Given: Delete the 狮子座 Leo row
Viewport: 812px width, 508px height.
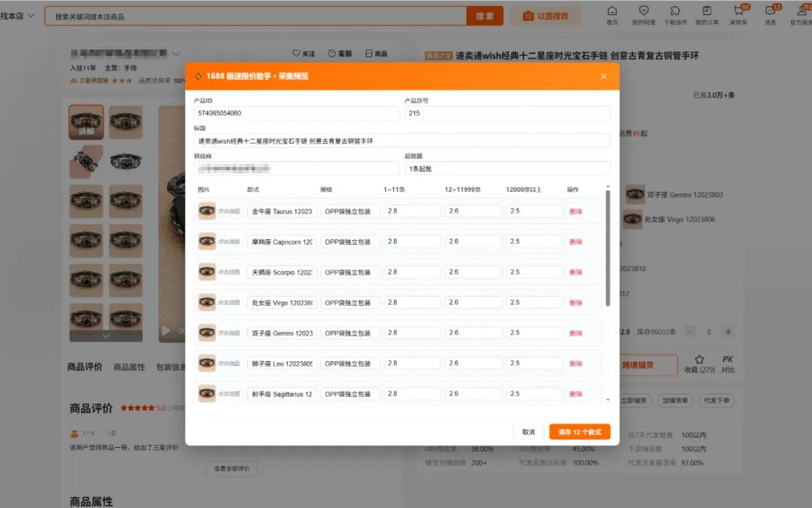Looking at the screenshot, I should 576,364.
